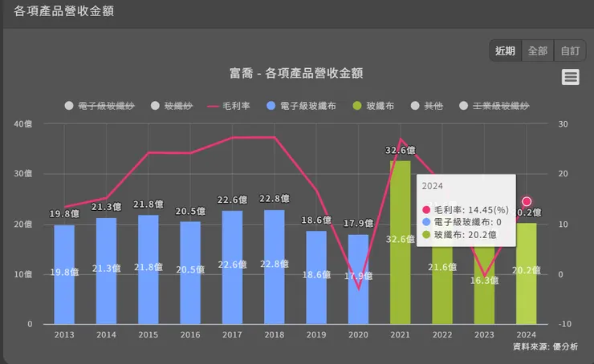
Task: Click the 2017 blue bar labeled 22.6億
Action: coord(232,267)
